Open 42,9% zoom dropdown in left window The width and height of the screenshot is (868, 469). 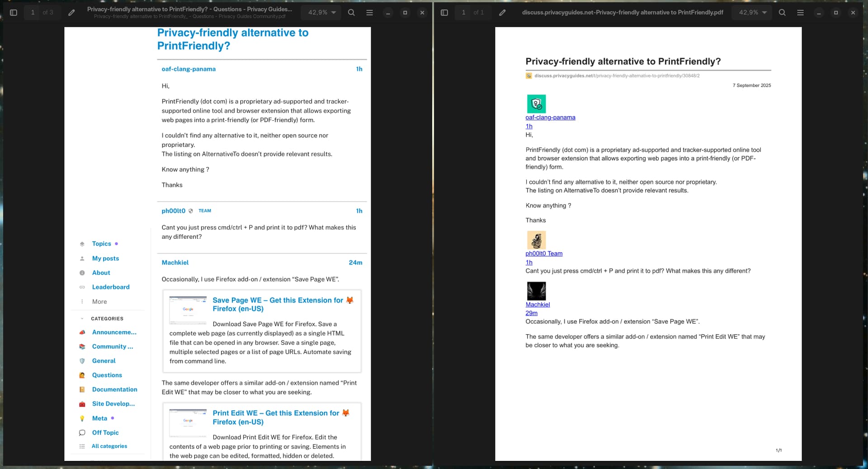click(322, 13)
